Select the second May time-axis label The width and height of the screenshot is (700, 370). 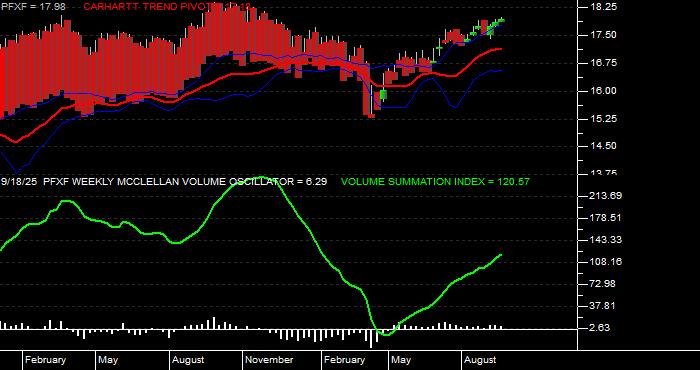[x=400, y=360]
